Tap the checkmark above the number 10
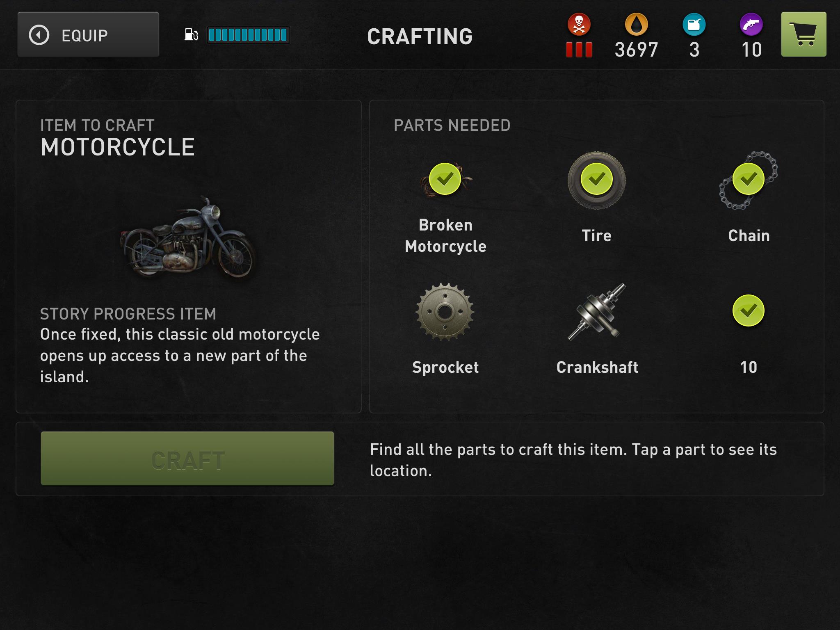Image resolution: width=840 pixels, height=630 pixels. [x=749, y=310]
